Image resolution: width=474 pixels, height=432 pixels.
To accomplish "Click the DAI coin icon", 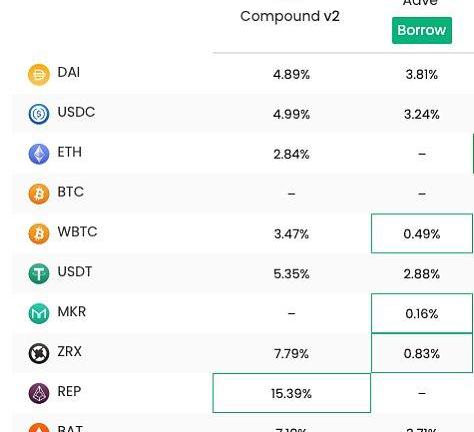I will coord(39,75).
